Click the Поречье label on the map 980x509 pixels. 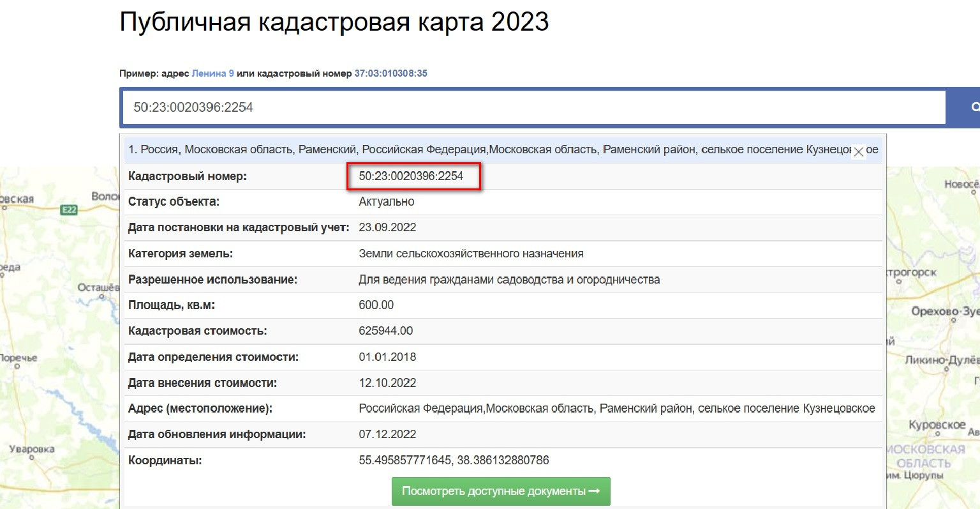click(19, 358)
